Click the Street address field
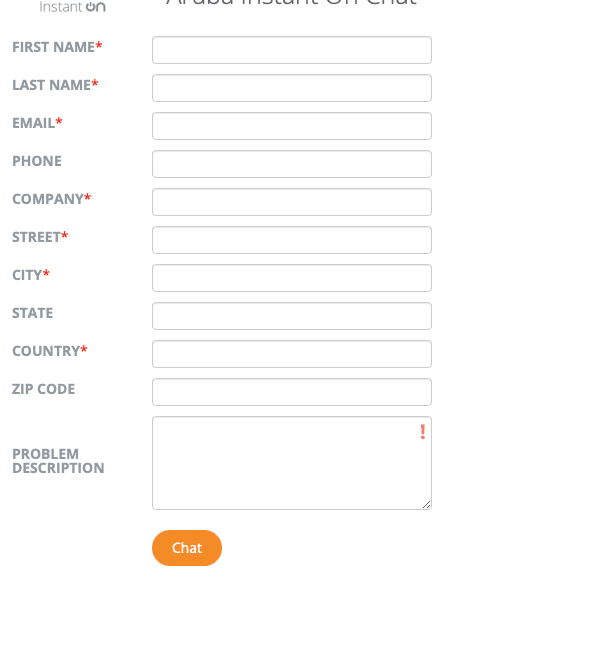This screenshot has height=663, width=591. (292, 240)
